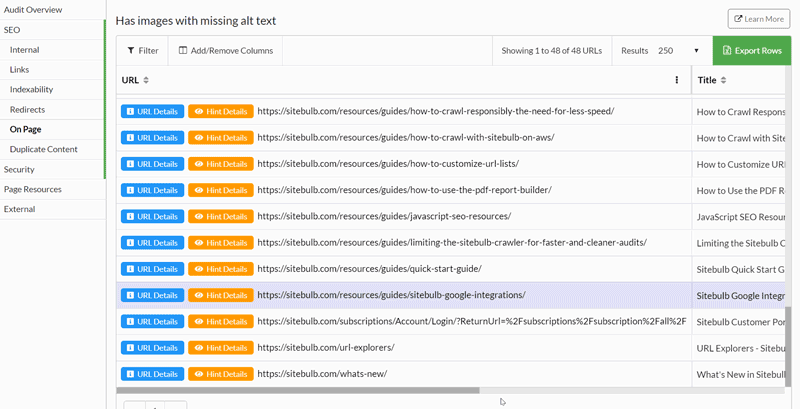Sort by Title column arrows

point(723,80)
